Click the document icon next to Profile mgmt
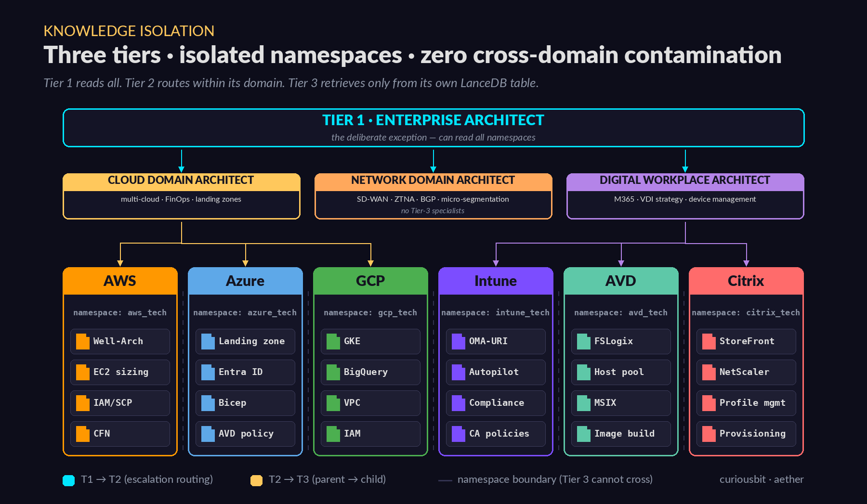 pyautogui.click(x=709, y=403)
